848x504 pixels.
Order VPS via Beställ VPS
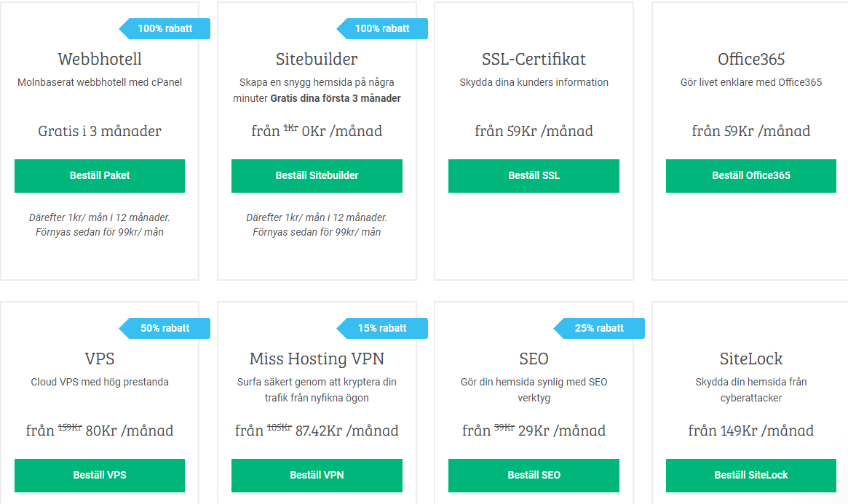[x=100, y=476]
